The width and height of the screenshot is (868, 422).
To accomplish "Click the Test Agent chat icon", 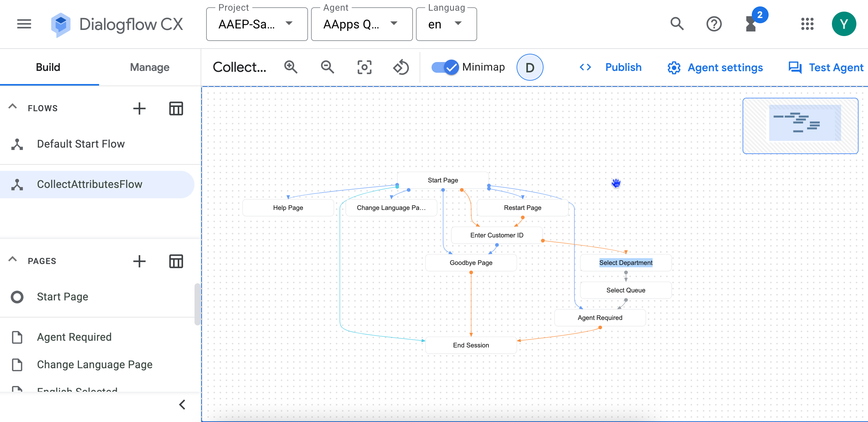I will (795, 68).
